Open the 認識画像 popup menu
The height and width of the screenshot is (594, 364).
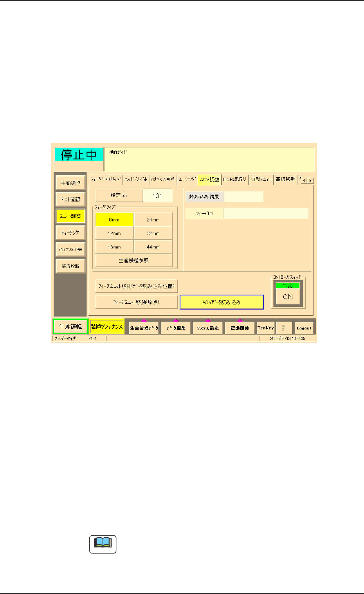coord(240,328)
